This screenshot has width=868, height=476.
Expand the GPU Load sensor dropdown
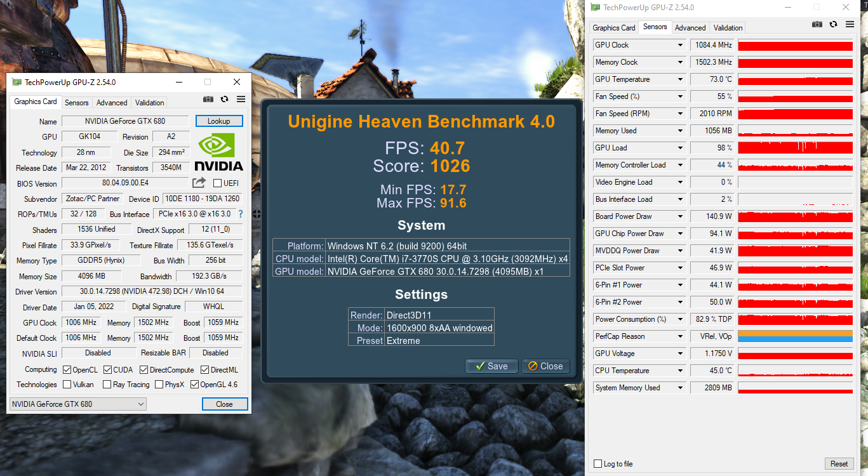[x=681, y=148]
